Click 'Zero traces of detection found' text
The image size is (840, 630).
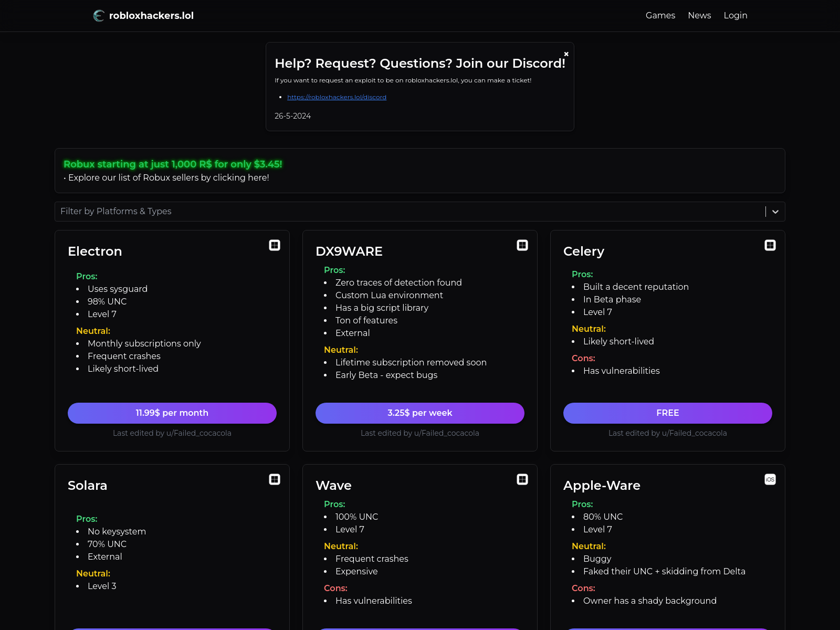click(x=398, y=282)
